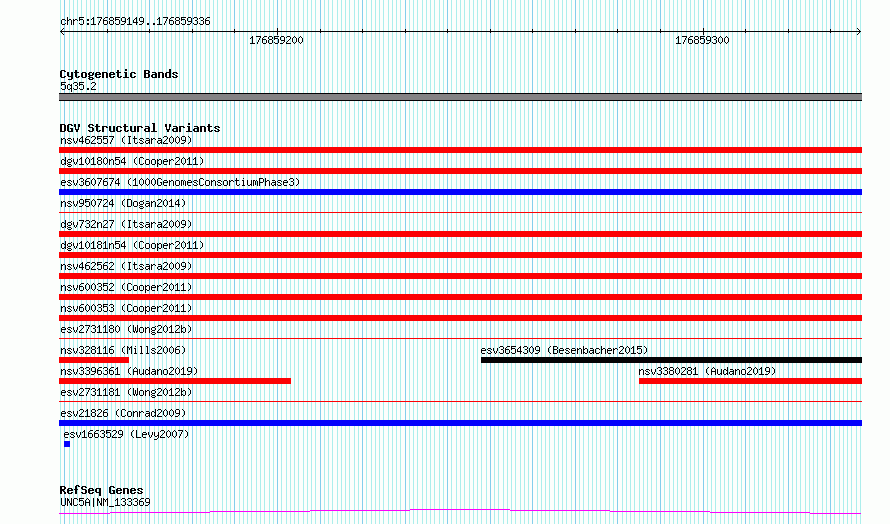
Task: Open the nsv328116 (Mills2006) label
Action: [x=123, y=350]
